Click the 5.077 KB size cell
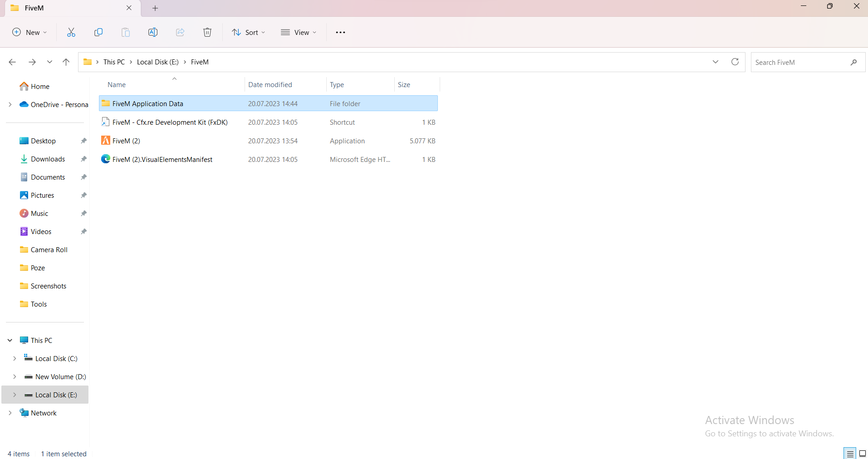 [x=422, y=141]
